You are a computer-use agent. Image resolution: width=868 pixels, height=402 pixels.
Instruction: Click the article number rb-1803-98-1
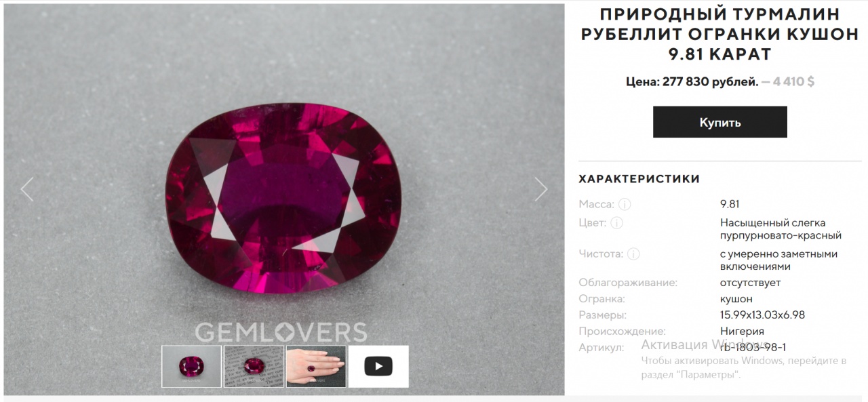(x=753, y=348)
